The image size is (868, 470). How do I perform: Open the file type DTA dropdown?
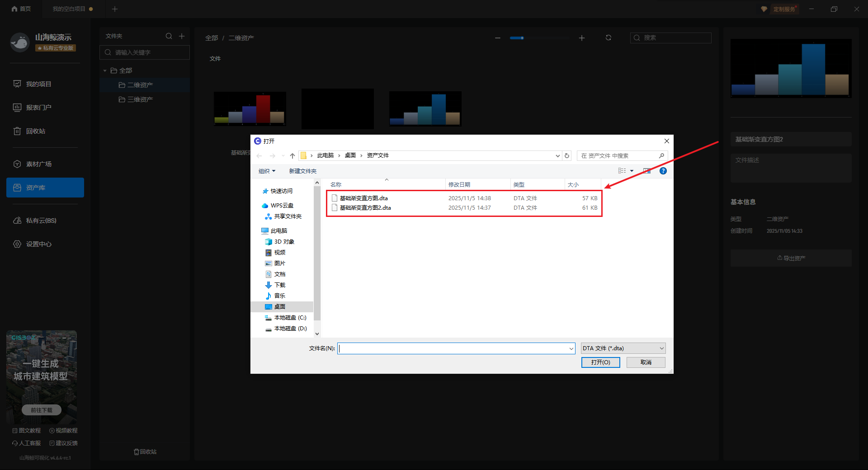pyautogui.click(x=623, y=348)
